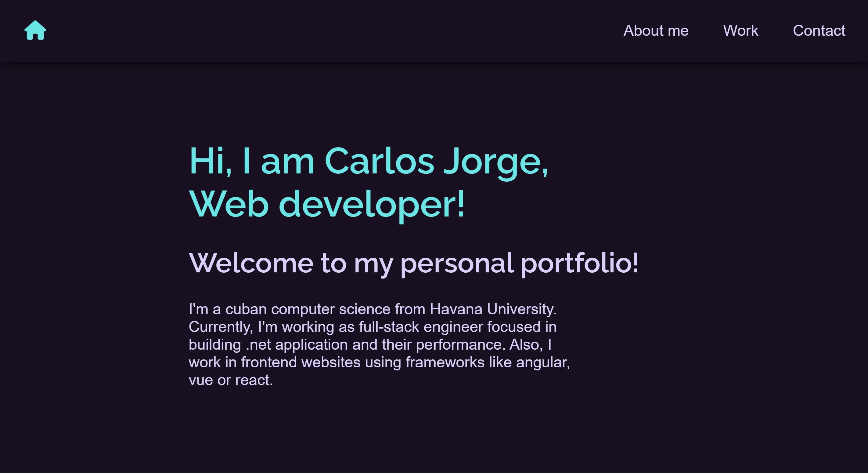
Task: Open the Contact nav link
Action: [x=819, y=31]
